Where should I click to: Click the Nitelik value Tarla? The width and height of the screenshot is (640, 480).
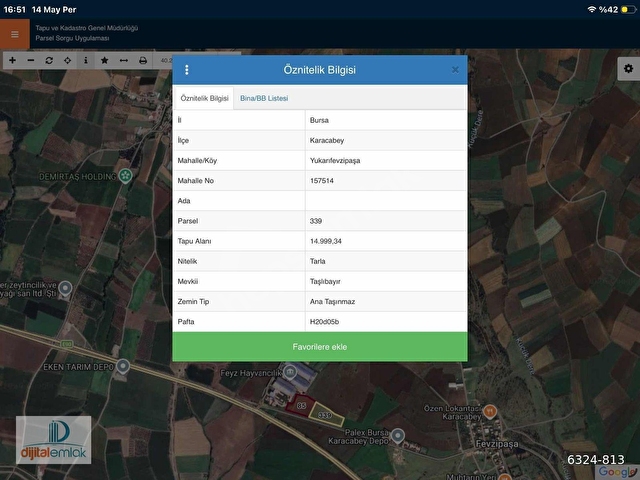(x=386, y=261)
